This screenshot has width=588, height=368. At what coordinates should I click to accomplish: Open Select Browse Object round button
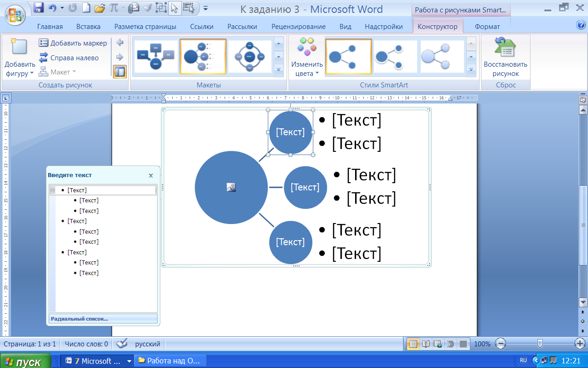pyautogui.click(x=583, y=321)
